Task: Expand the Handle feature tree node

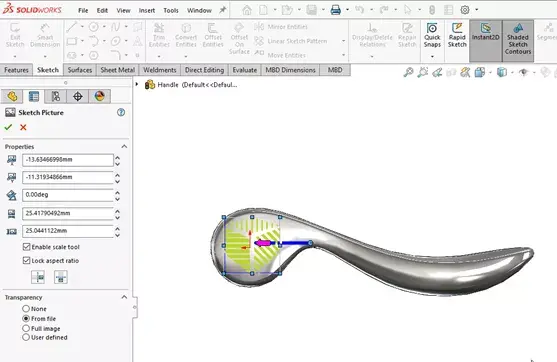Action: click(137, 84)
